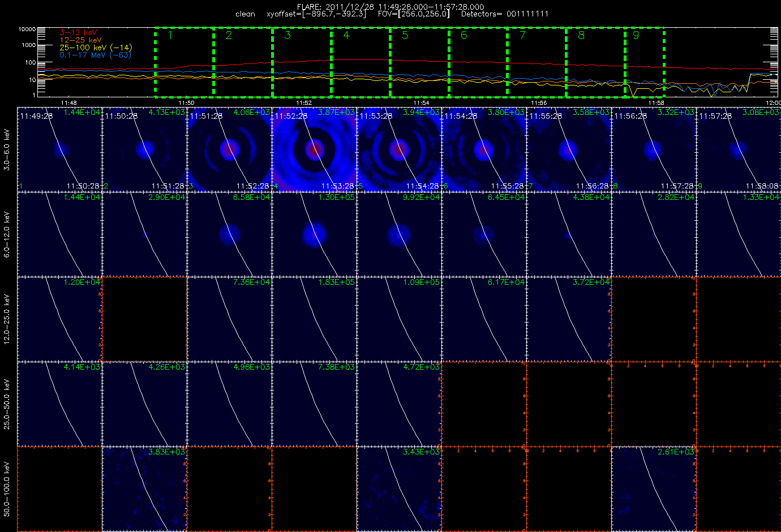Viewport: 781px width, 532px height.
Task: Click the blue 0.1-17 MeV (-63) legend entry
Action: tap(95, 55)
